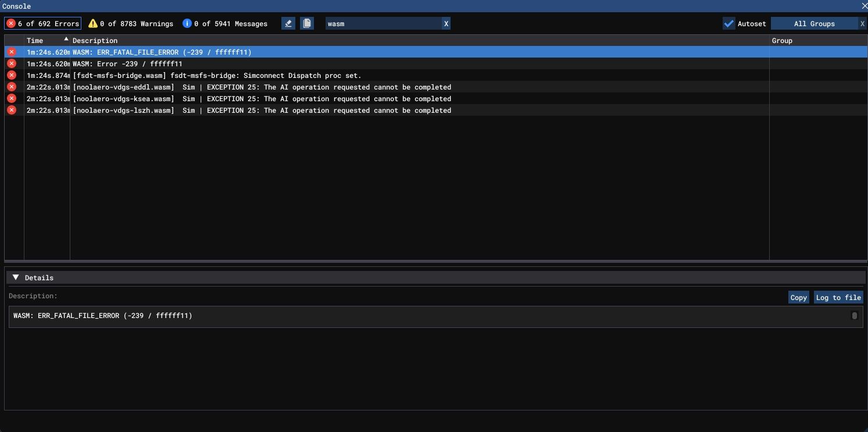Click error icon on noolaero-vdgs-lszh row
The image size is (868, 432).
(11, 110)
